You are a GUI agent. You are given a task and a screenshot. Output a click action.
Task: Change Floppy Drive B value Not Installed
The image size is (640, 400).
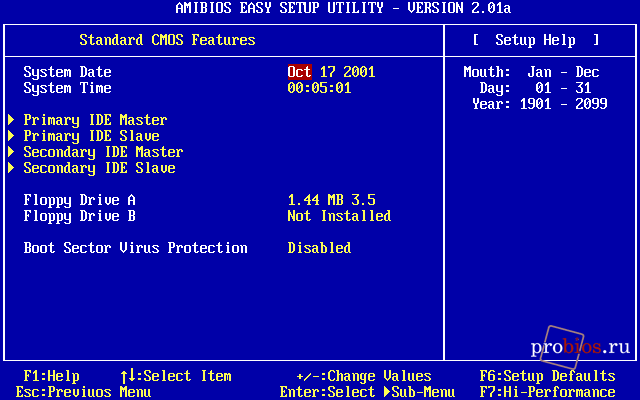click(339, 216)
